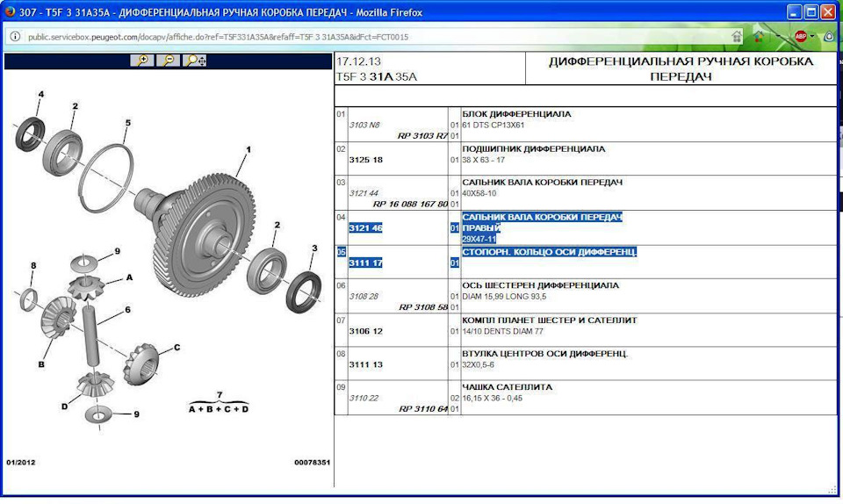Click old part number 3103 N8
The width and height of the screenshot is (843, 504).
[364, 125]
